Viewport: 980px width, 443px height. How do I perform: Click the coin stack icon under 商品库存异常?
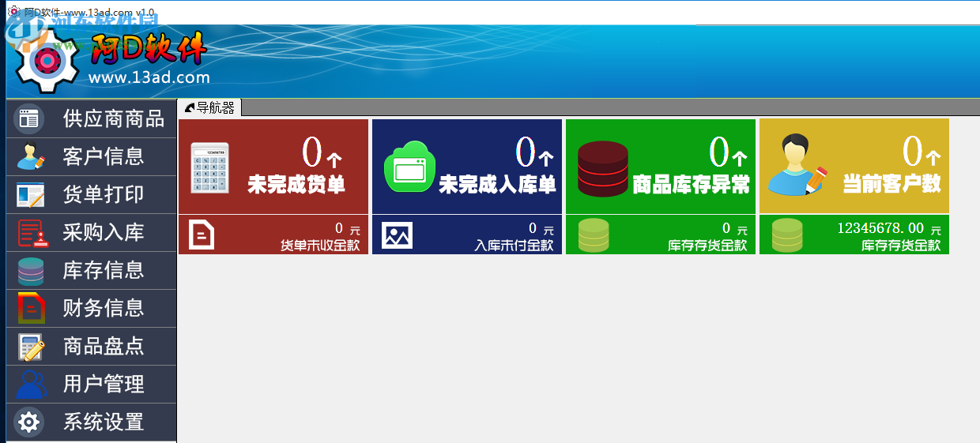tap(593, 235)
